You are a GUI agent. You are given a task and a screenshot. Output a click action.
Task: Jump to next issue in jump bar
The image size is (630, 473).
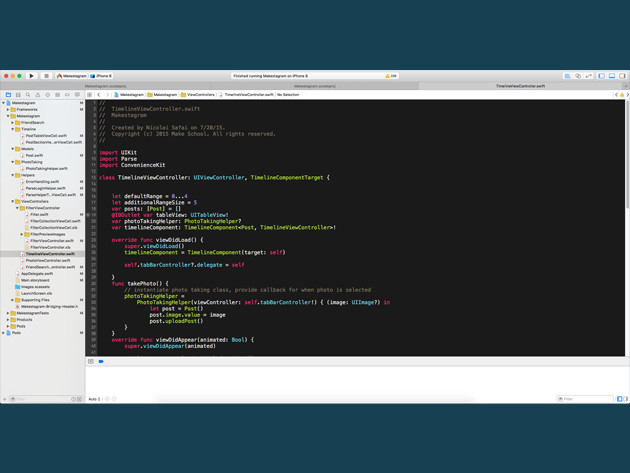pos(628,95)
